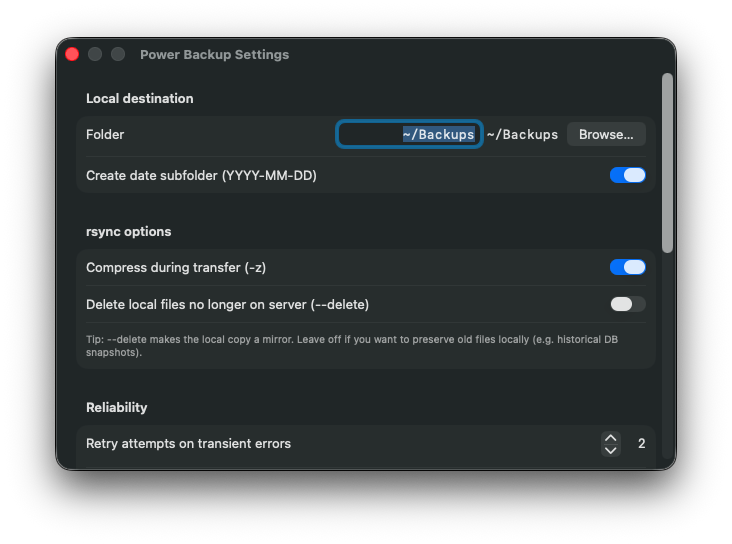The width and height of the screenshot is (732, 544).
Task: Click the retry attempts value 2
Action: pyautogui.click(x=641, y=443)
